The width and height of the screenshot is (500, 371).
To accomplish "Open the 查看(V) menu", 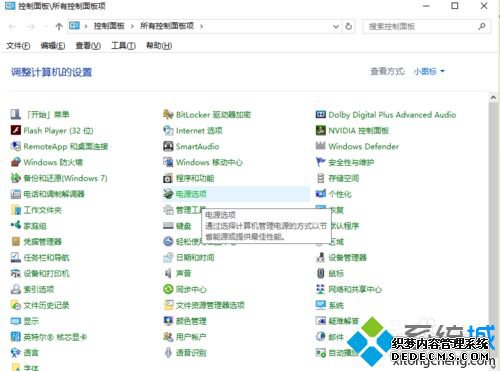I will point(88,46).
